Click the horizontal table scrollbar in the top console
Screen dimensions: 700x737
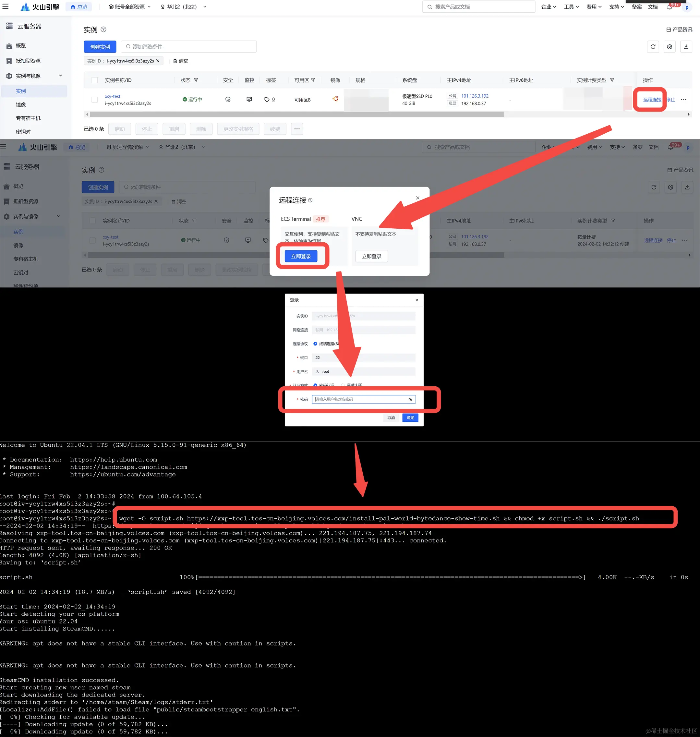tap(297, 115)
